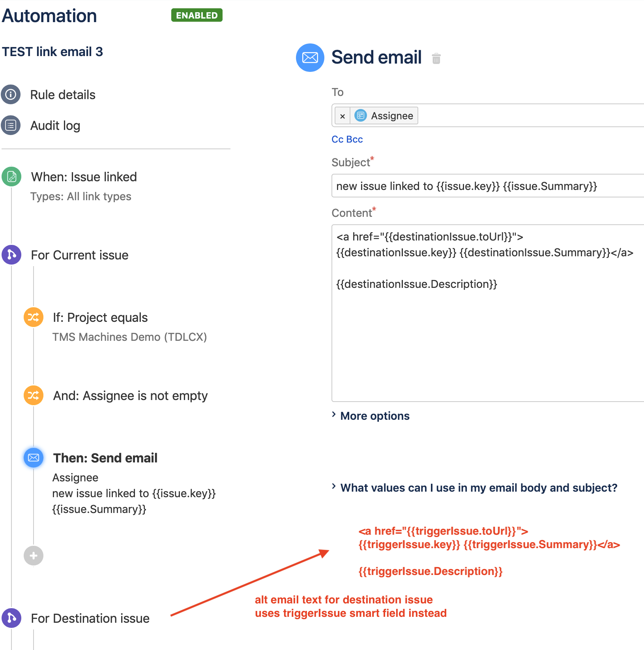
Task: Select the For Current issue branch
Action: pyautogui.click(x=80, y=255)
